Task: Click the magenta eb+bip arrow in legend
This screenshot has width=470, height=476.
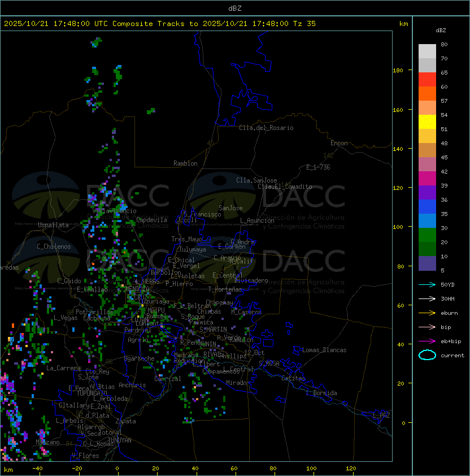Action: pos(427,341)
